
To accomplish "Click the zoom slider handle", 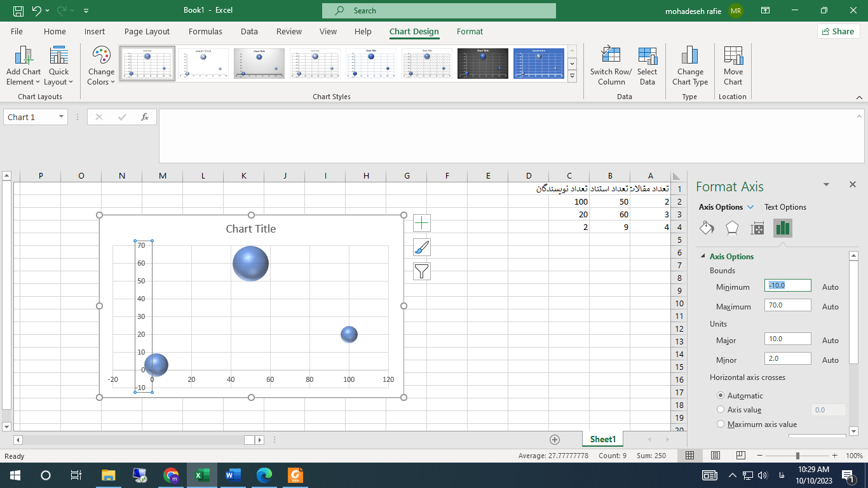I will pyautogui.click(x=797, y=456).
